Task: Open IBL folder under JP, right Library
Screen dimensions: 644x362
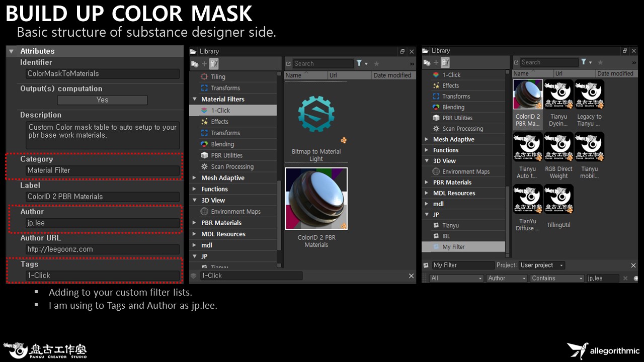Action: pyautogui.click(x=463, y=236)
